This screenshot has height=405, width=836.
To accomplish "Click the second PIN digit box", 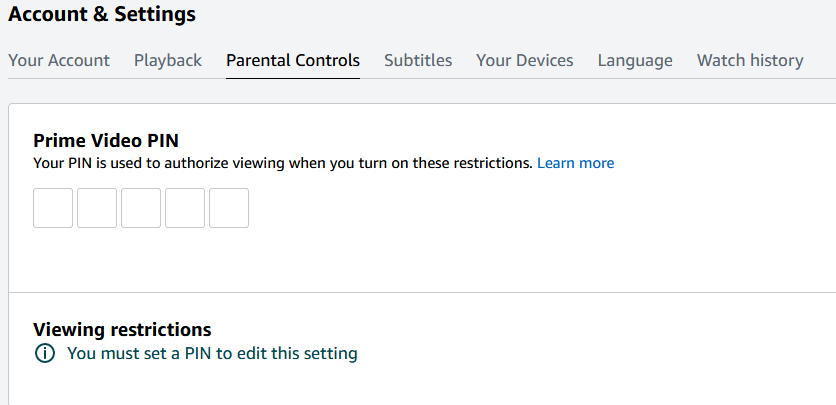I will [x=97, y=208].
